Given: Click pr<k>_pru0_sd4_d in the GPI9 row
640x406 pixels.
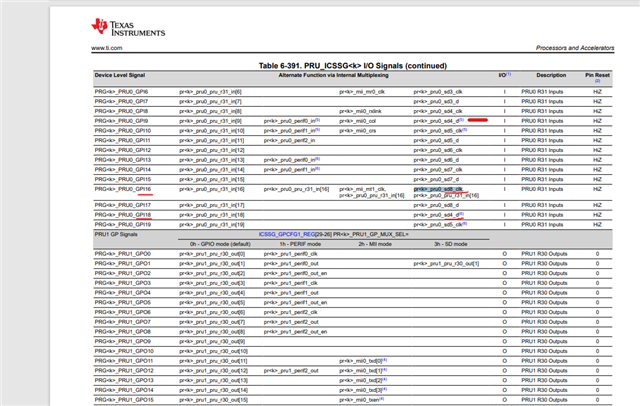Looking at the screenshot, I should point(436,121).
